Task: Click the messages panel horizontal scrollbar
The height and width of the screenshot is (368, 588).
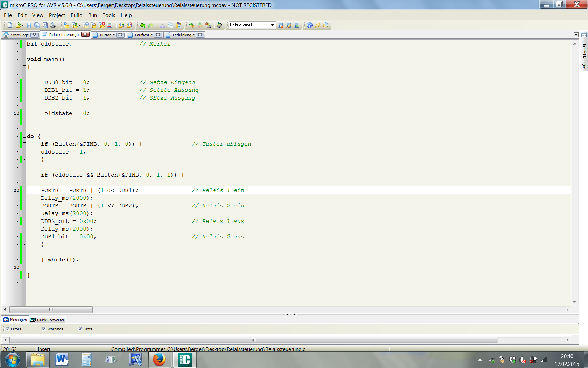Action: tap(254, 340)
